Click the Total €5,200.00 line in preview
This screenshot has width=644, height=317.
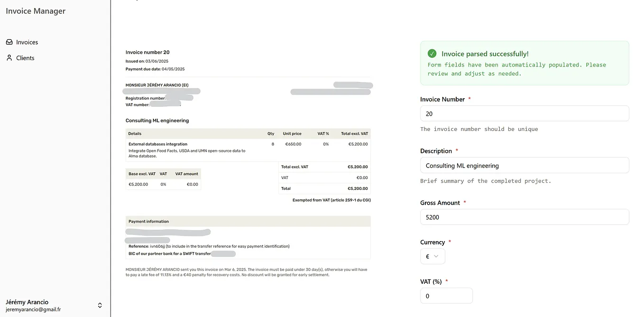pyautogui.click(x=324, y=188)
